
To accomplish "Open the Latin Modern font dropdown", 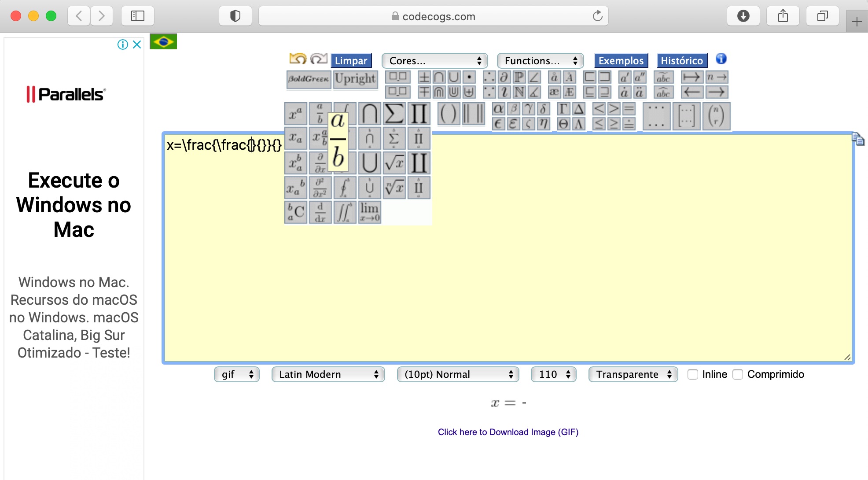I will point(328,374).
